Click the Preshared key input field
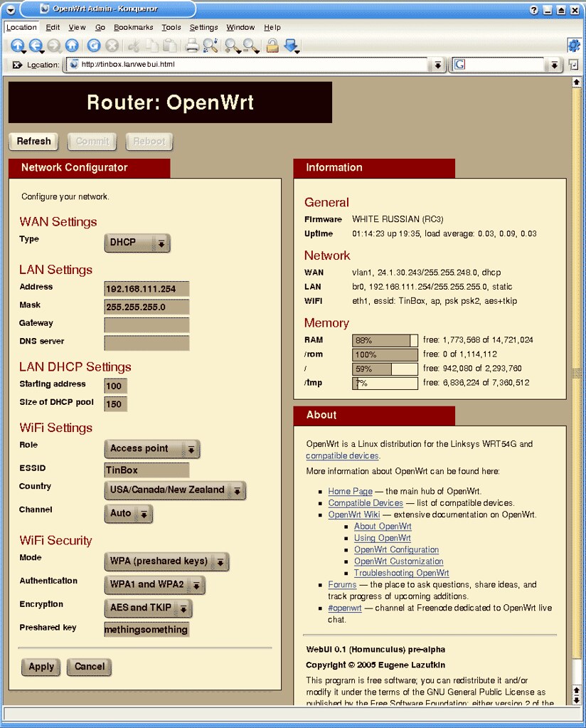Image resolution: width=586 pixels, height=728 pixels. (x=146, y=630)
